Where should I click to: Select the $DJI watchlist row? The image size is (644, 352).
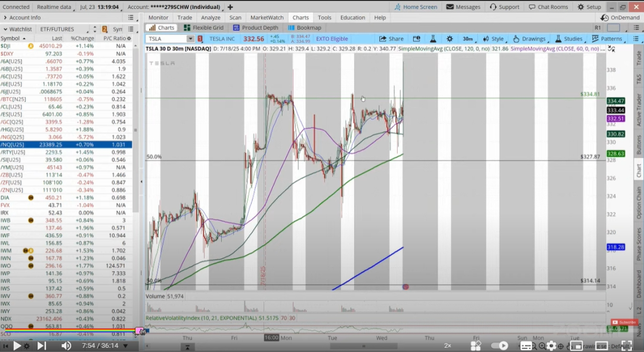tap(66, 46)
